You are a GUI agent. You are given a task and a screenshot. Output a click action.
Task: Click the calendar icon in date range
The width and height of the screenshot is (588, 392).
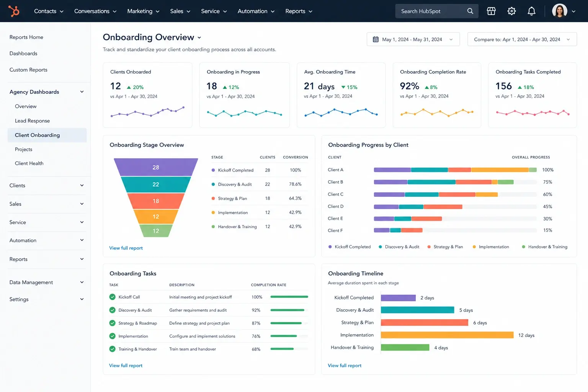376,39
